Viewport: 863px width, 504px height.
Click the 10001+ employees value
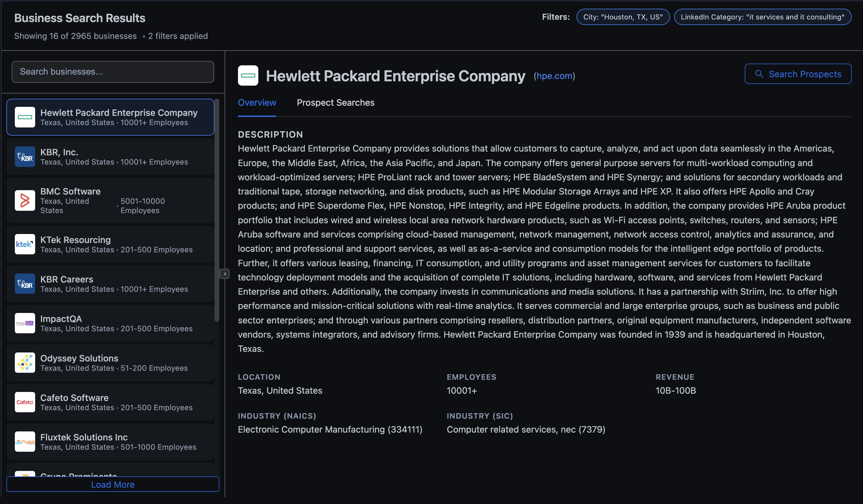tap(462, 390)
